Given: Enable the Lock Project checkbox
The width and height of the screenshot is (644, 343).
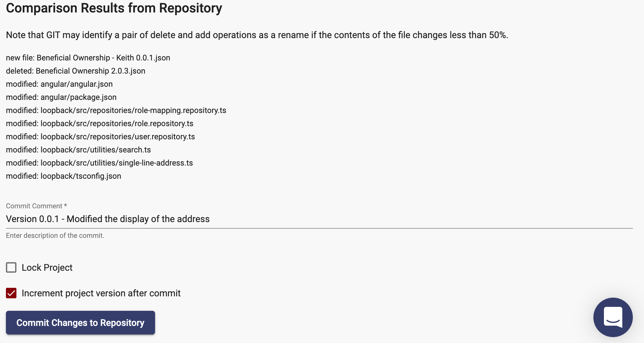Looking at the screenshot, I should coord(11,267).
